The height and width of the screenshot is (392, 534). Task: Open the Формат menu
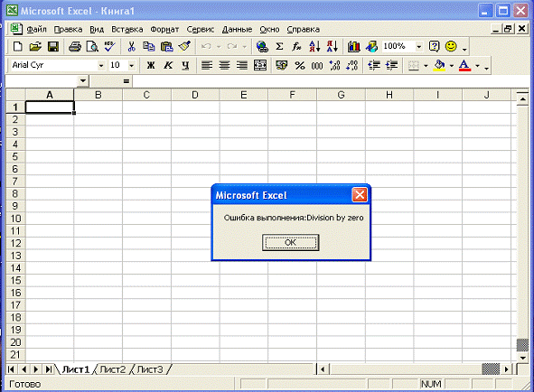164,29
